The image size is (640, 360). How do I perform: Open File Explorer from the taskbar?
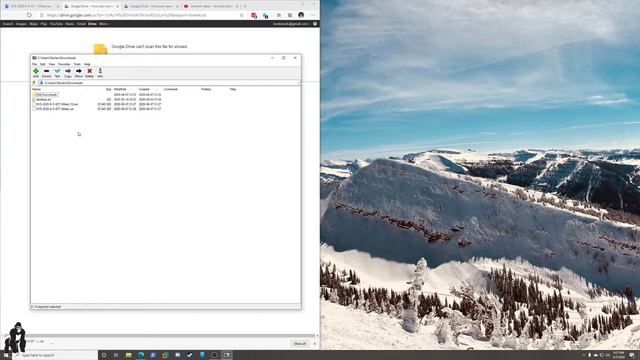click(128, 355)
